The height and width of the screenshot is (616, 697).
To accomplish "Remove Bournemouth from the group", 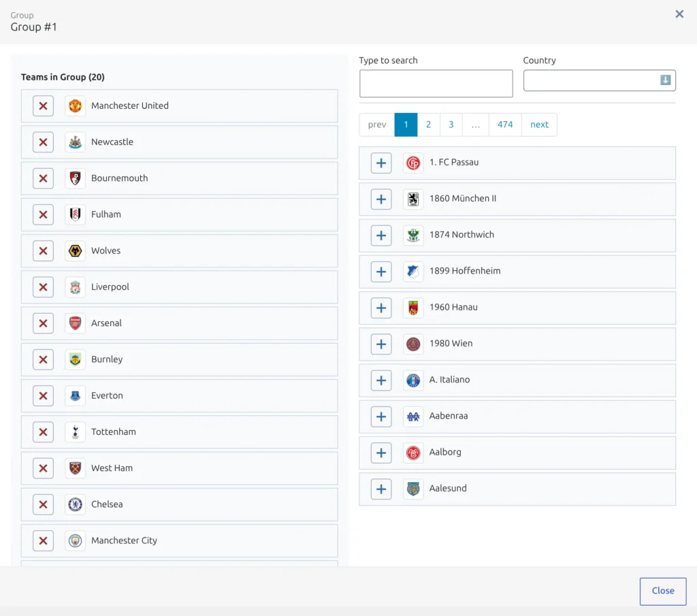I will [43, 178].
